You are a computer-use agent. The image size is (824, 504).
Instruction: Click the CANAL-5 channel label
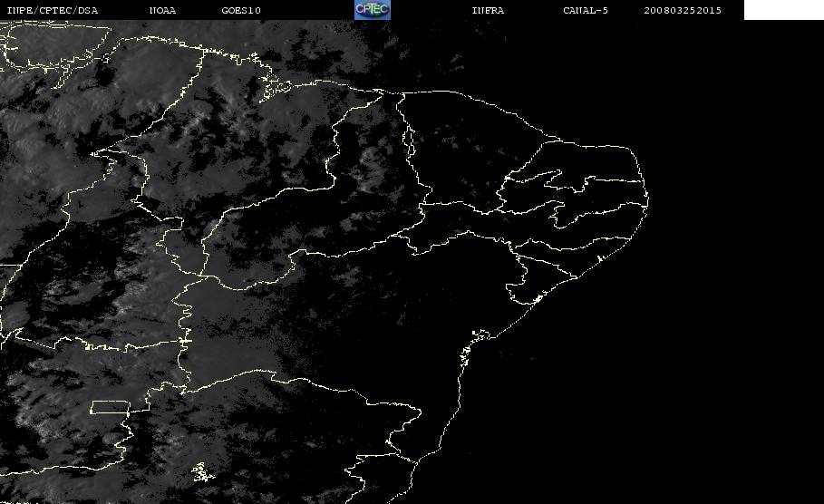(586, 11)
